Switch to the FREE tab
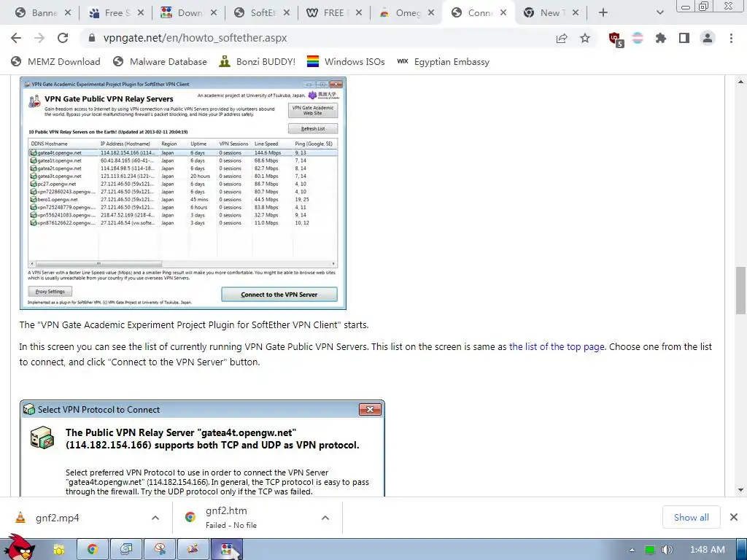 pos(329,13)
